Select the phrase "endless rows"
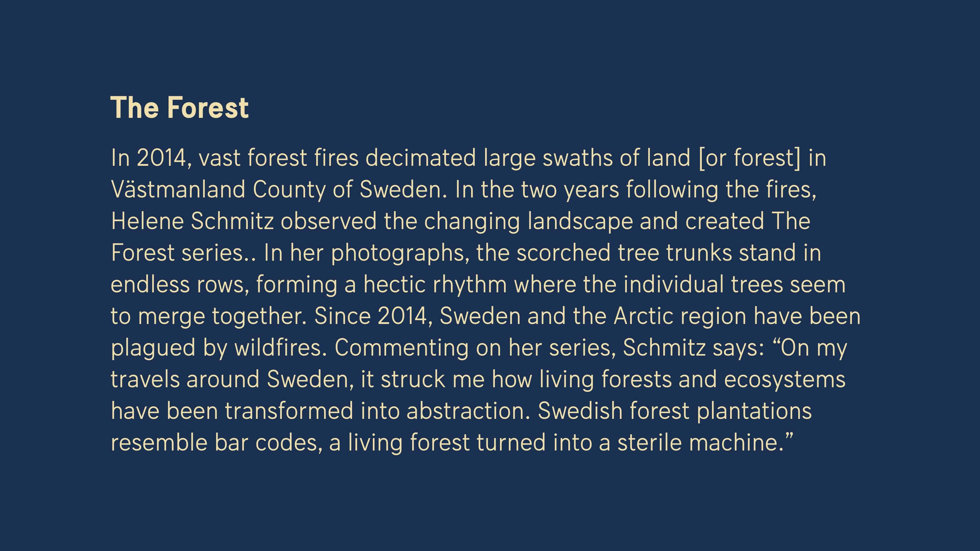Viewport: 980px width, 551px height. pos(180,284)
